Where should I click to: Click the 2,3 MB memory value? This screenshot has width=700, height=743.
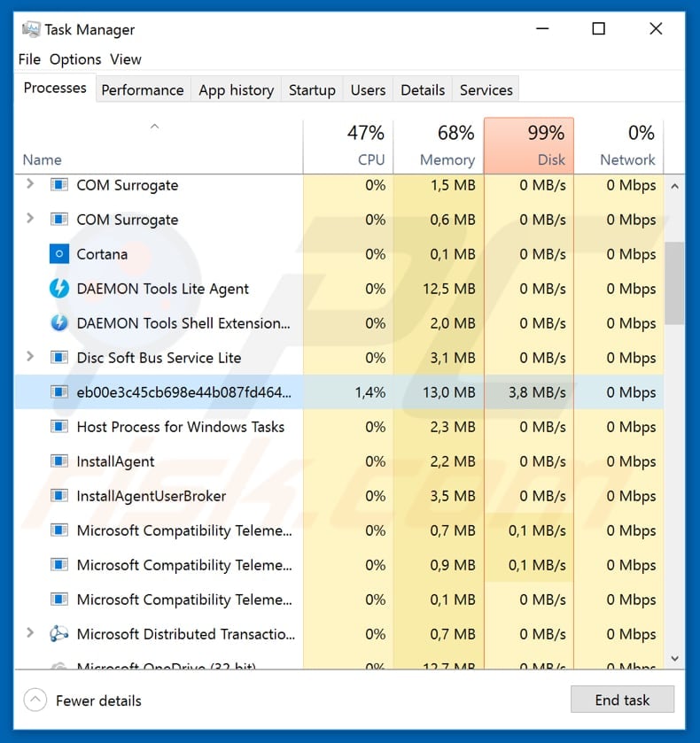(x=453, y=427)
